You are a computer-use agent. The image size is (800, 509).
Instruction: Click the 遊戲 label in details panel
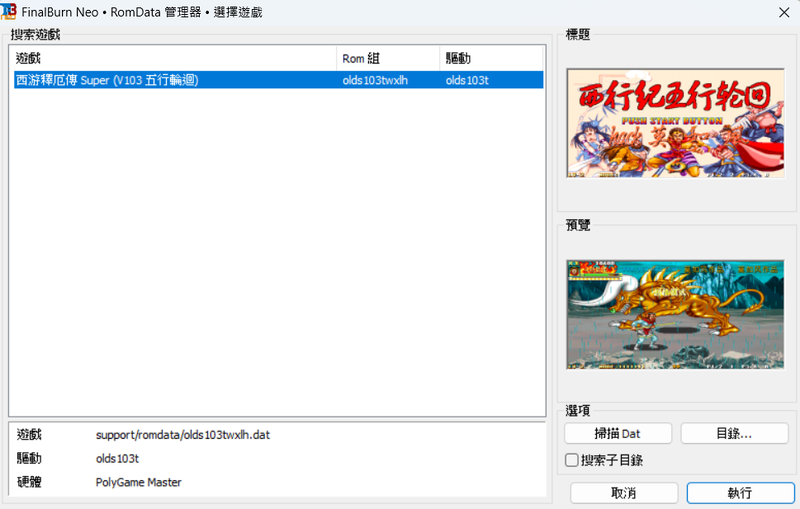(x=29, y=435)
